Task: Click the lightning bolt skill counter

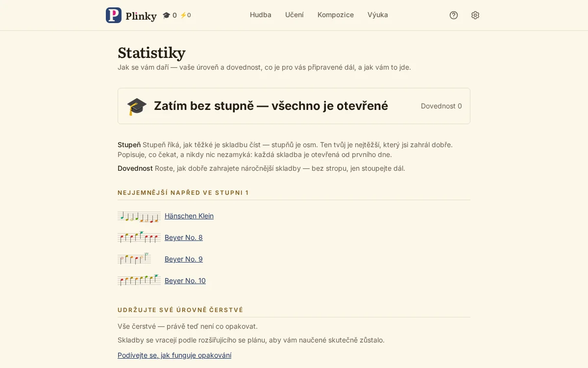Action: 185,15
